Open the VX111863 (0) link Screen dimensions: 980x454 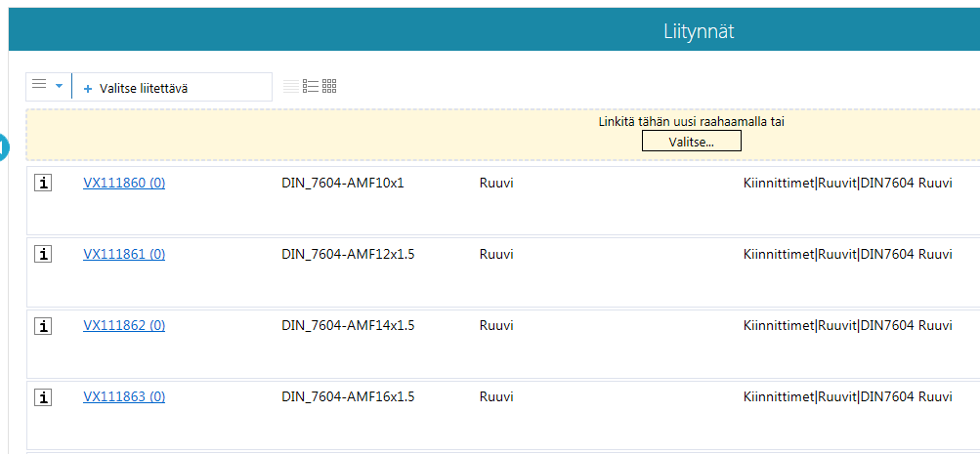point(124,396)
